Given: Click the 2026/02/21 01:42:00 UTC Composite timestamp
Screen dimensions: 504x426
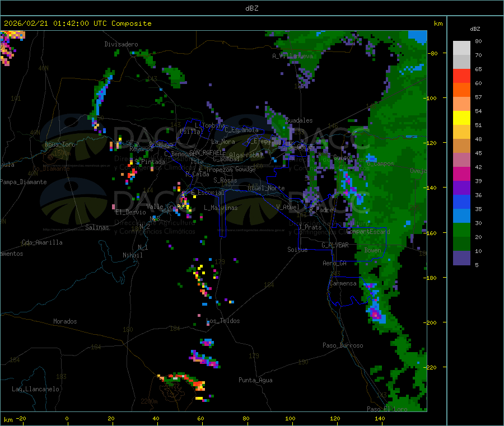Looking at the screenshot, I should point(77,24).
